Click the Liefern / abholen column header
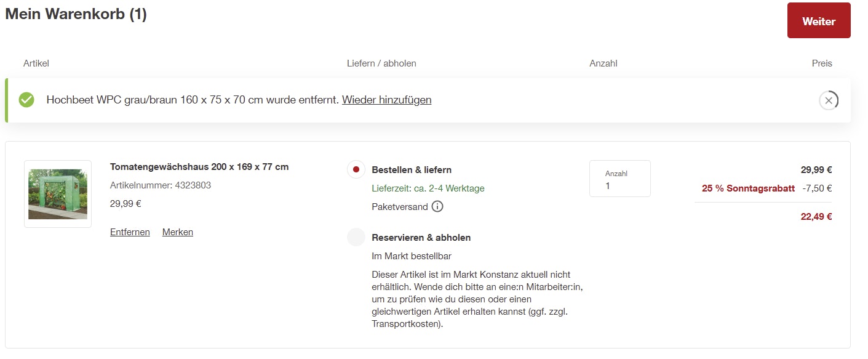 (381, 63)
